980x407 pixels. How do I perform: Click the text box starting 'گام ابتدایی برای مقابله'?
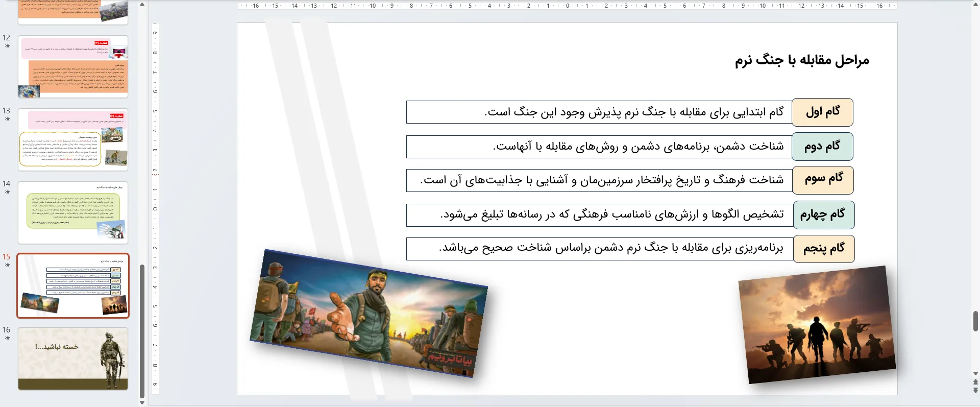point(599,112)
